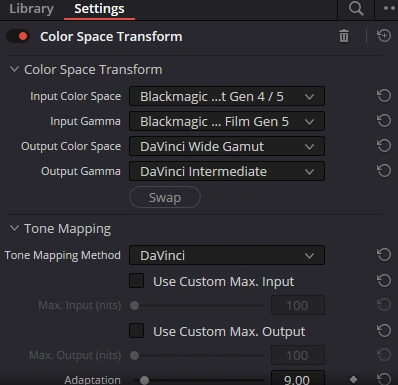Click the Max. Output (nits) value field
The image size is (398, 385).
(x=297, y=355)
